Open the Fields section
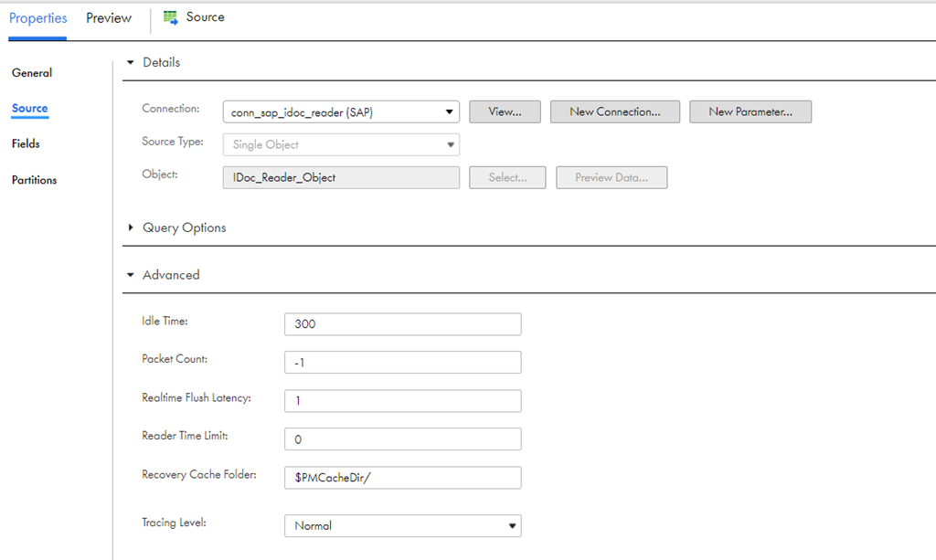 pyautogui.click(x=26, y=143)
